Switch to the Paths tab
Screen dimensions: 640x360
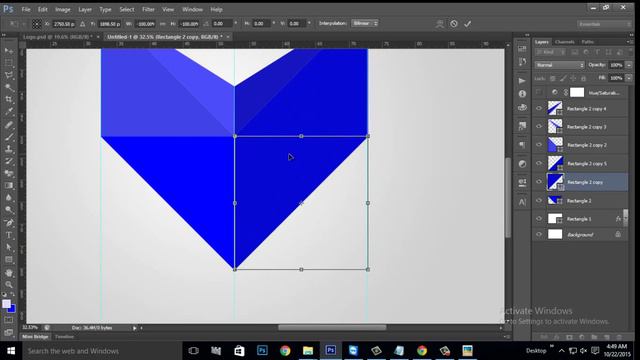pyautogui.click(x=588, y=42)
